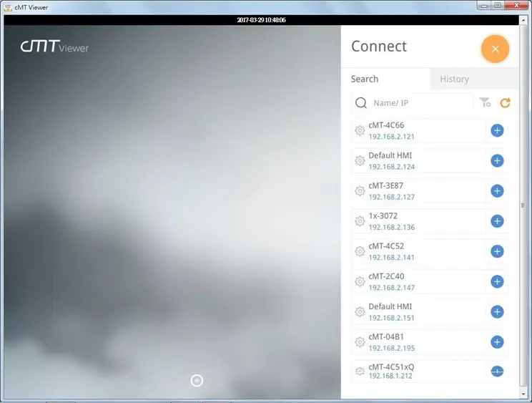
Task: Add cMT-2C40 with the plus button
Action: (x=497, y=281)
